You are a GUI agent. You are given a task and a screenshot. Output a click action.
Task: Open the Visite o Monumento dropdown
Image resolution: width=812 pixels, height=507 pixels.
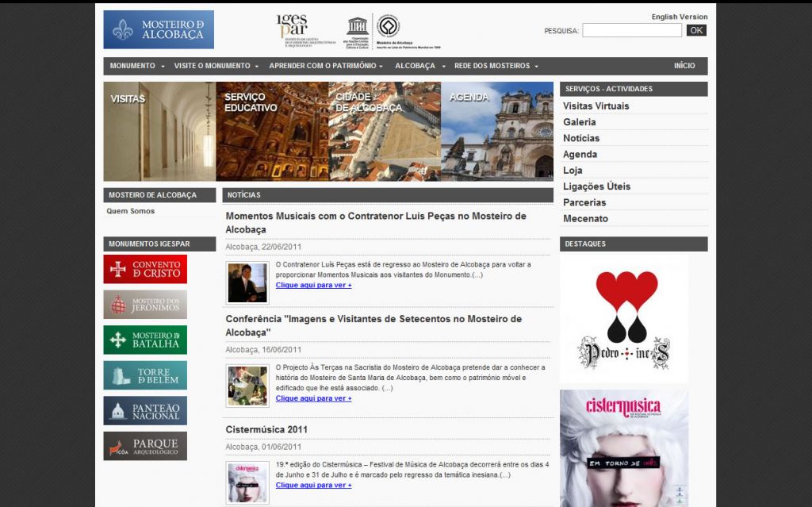coord(216,66)
